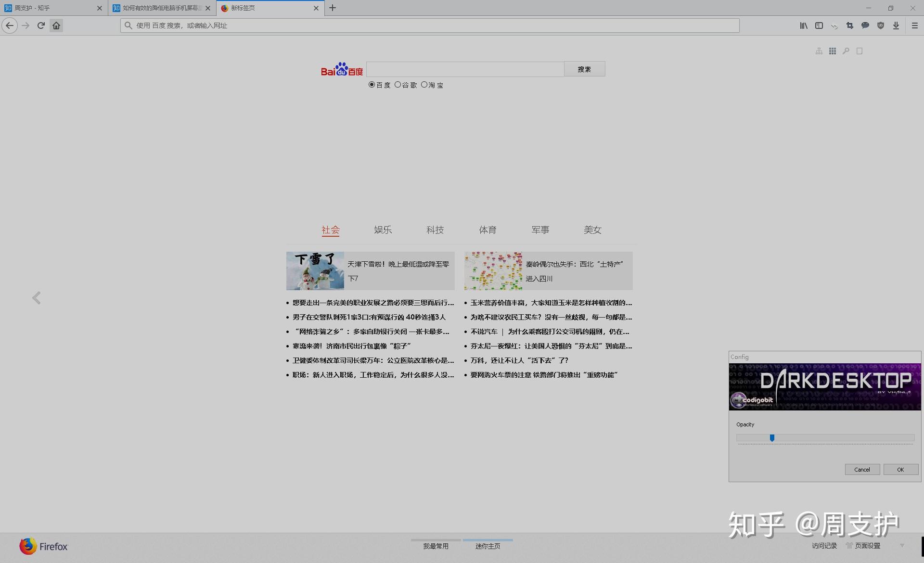This screenshot has width=924, height=563.
Task: Open the uBlock shield extension icon
Action: pyautogui.click(x=881, y=26)
